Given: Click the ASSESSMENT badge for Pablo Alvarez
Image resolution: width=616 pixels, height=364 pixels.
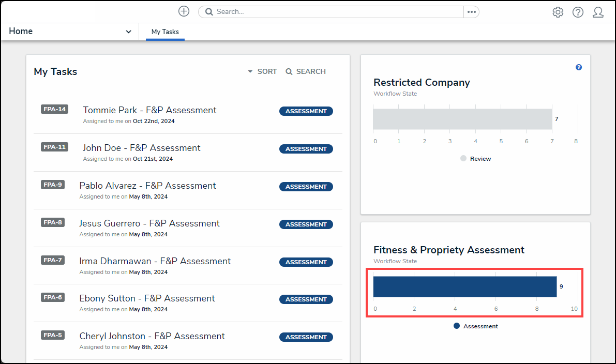Looking at the screenshot, I should click(x=306, y=187).
